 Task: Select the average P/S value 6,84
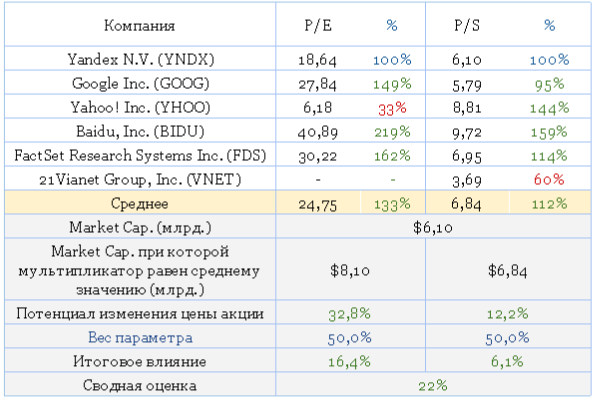466,204
